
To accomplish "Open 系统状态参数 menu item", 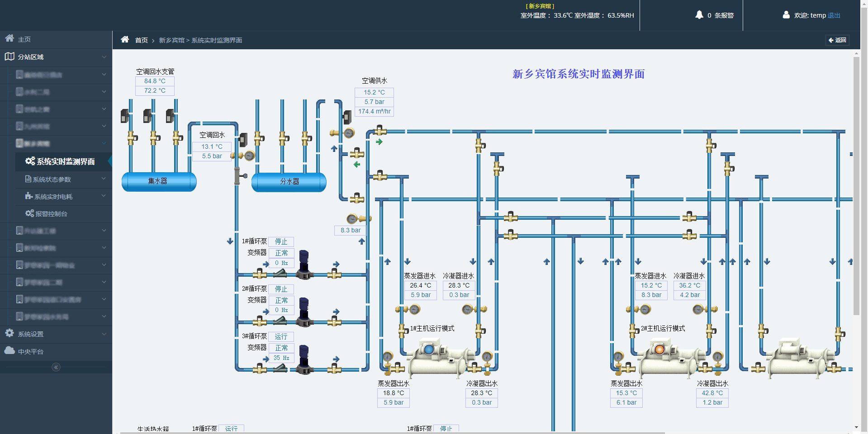I will pos(64,179).
